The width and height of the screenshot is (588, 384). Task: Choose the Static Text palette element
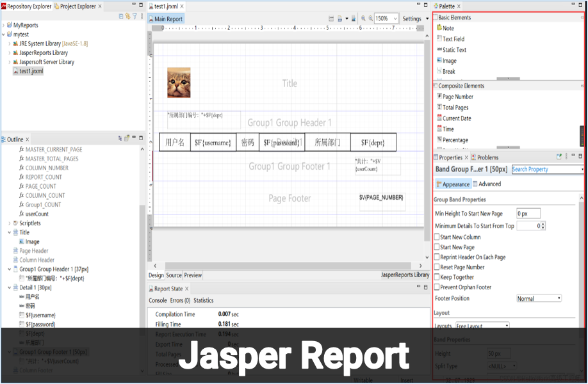[453, 50]
